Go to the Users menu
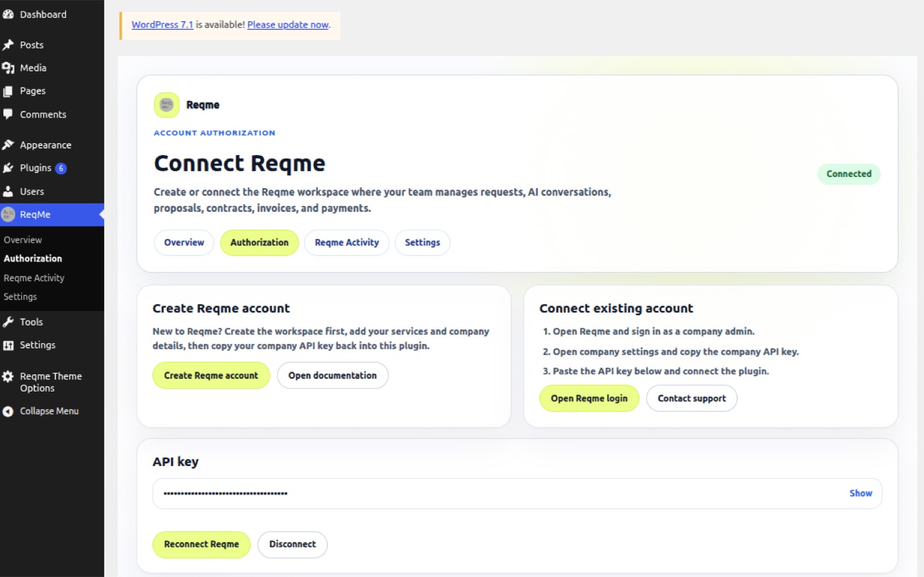The height and width of the screenshot is (577, 924). (x=52, y=191)
